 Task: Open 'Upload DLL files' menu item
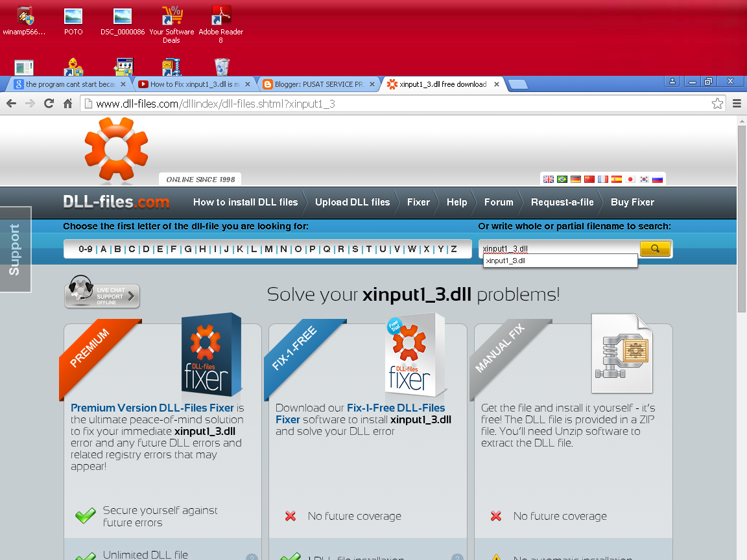[353, 202]
